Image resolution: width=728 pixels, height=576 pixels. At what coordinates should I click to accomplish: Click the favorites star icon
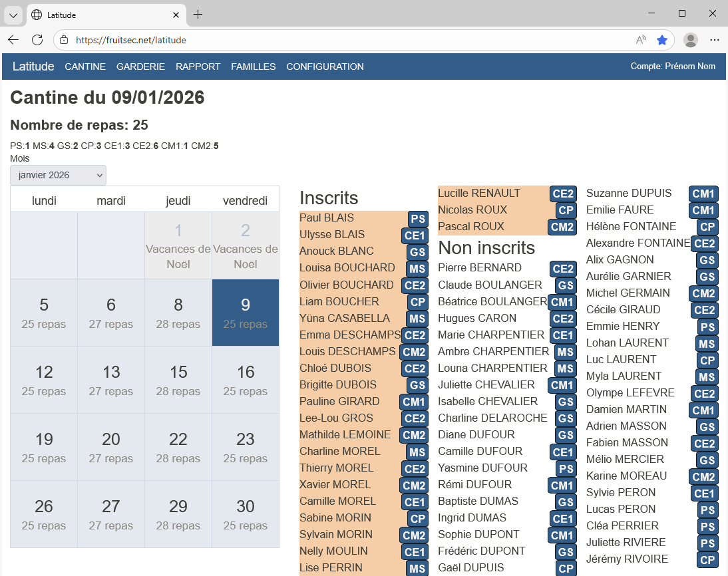[662, 40]
